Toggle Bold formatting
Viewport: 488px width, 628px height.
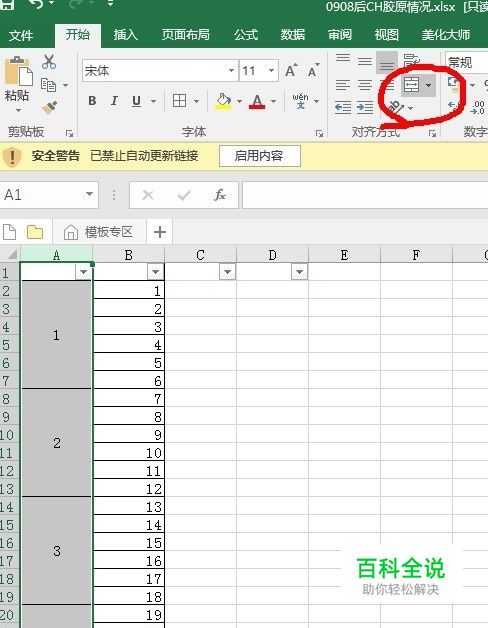point(92,101)
